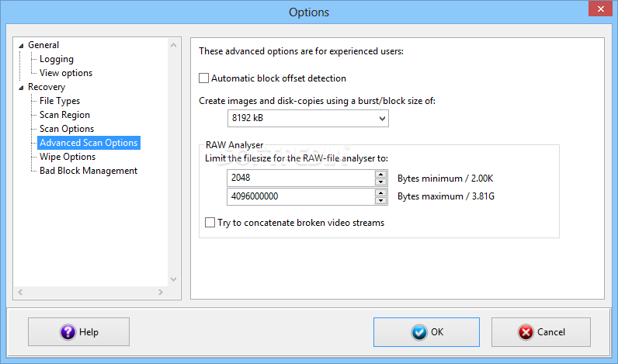Increase maximum bytes with up arrow

pyautogui.click(x=380, y=192)
